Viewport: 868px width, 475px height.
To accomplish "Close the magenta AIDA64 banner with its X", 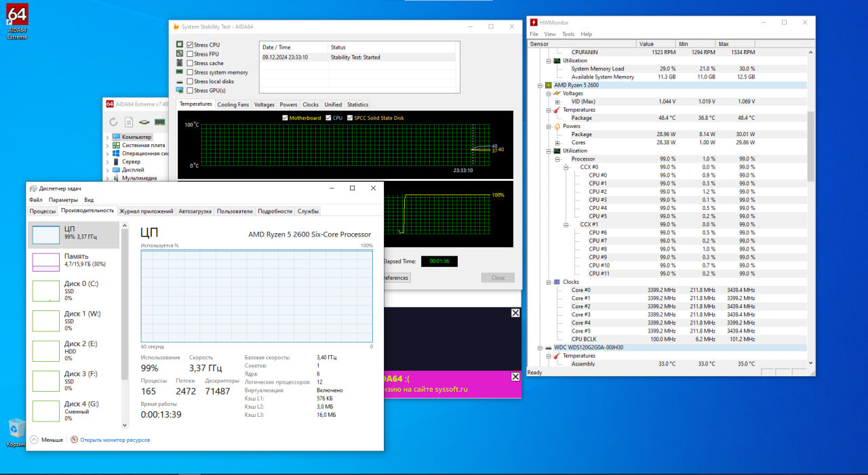I will pyautogui.click(x=515, y=377).
